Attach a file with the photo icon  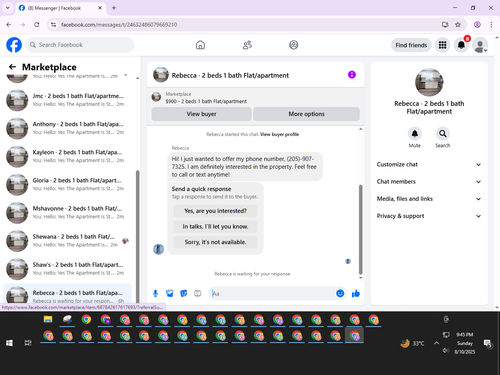170,293
